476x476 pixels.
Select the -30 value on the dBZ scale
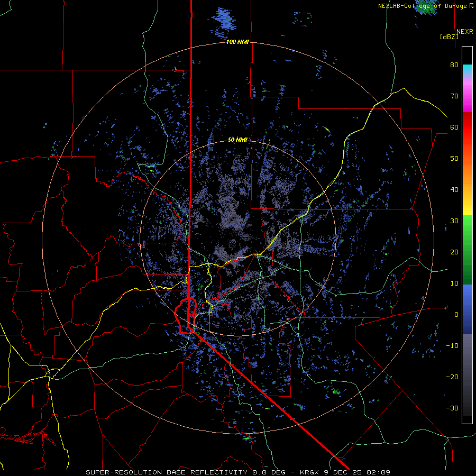[x=452, y=408]
